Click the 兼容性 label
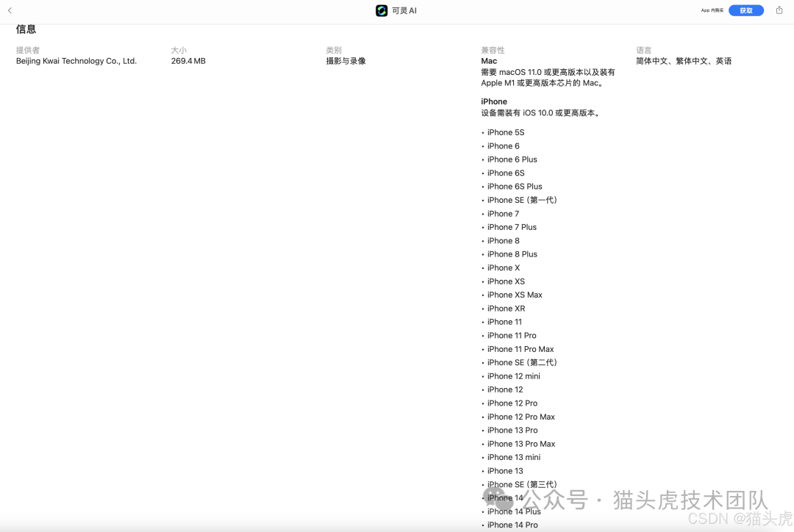Image resolution: width=794 pixels, height=532 pixels. coord(493,50)
